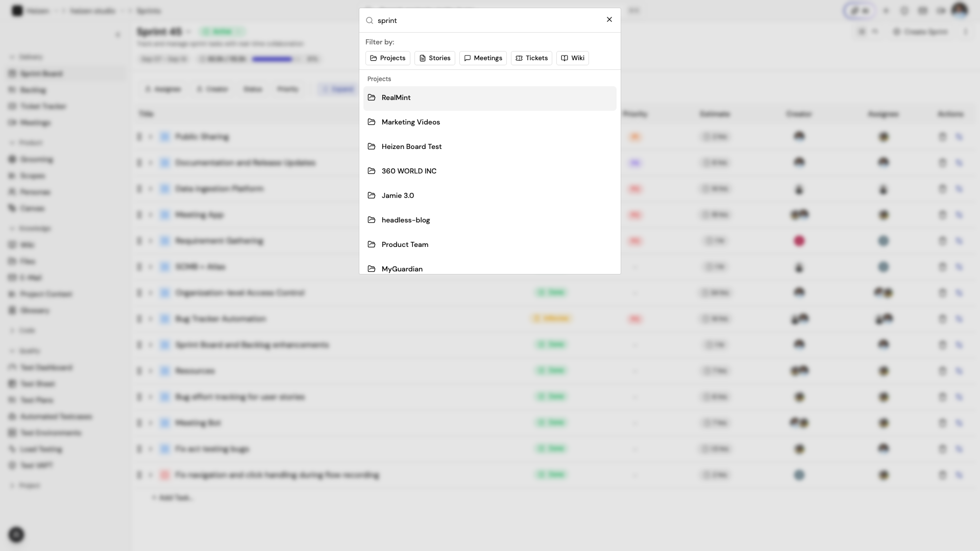Filter results by Meetings
This screenshot has height=551, width=980.
click(483, 58)
